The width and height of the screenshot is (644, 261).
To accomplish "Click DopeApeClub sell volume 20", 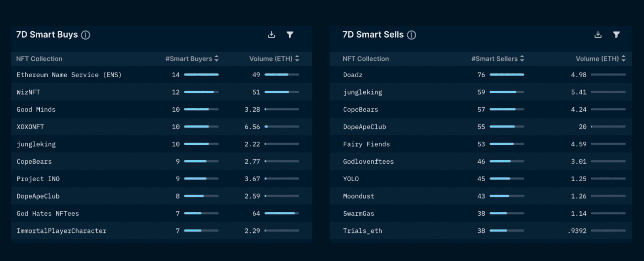I will click(x=583, y=127).
